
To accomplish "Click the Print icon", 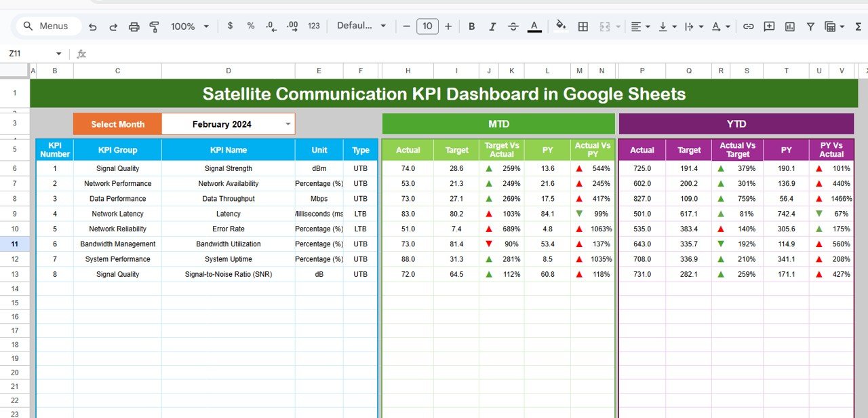I will [x=134, y=26].
